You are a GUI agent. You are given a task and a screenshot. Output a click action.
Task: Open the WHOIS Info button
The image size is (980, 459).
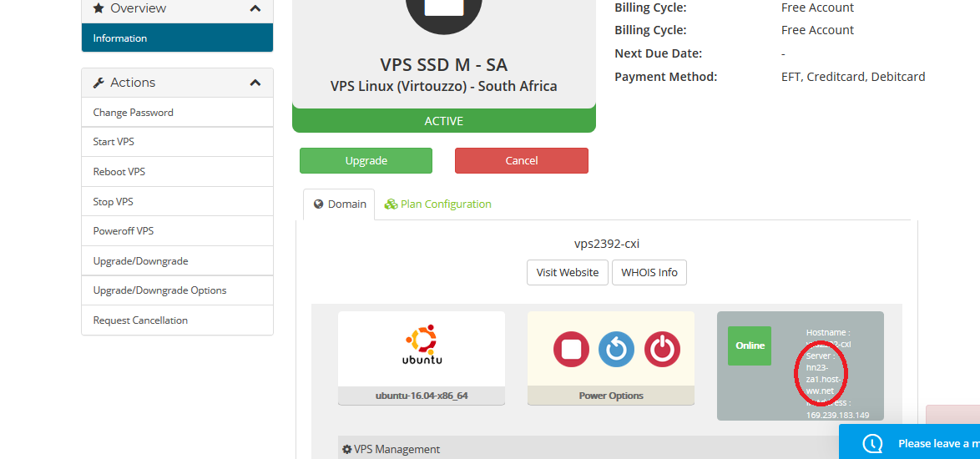[649, 272]
